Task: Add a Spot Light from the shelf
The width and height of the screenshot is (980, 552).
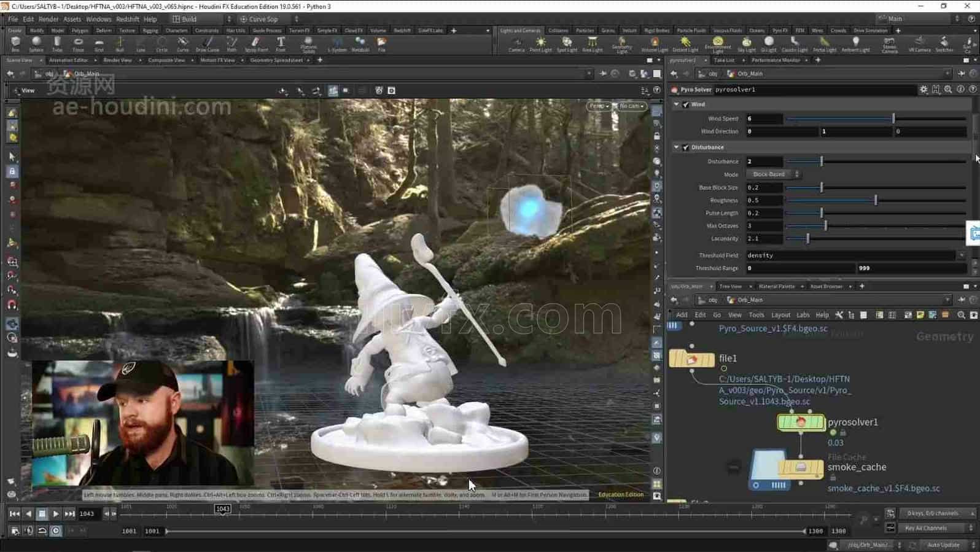Action: coord(567,44)
